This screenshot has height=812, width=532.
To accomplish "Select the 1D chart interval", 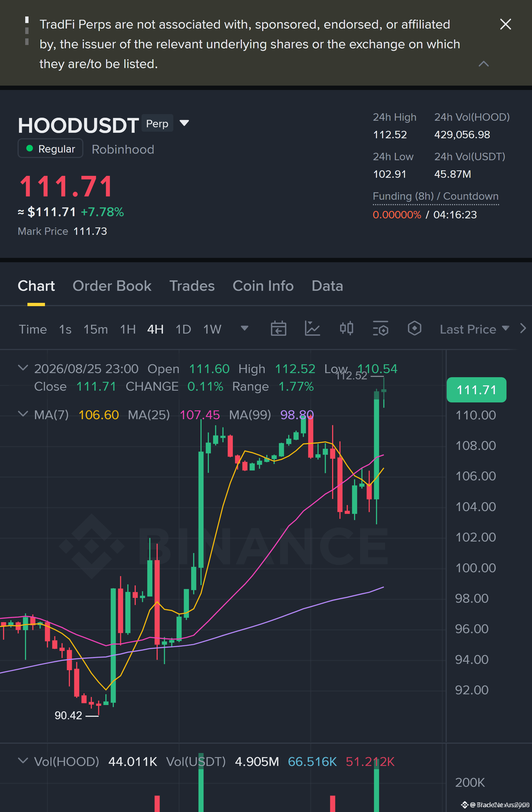I will coord(183,329).
